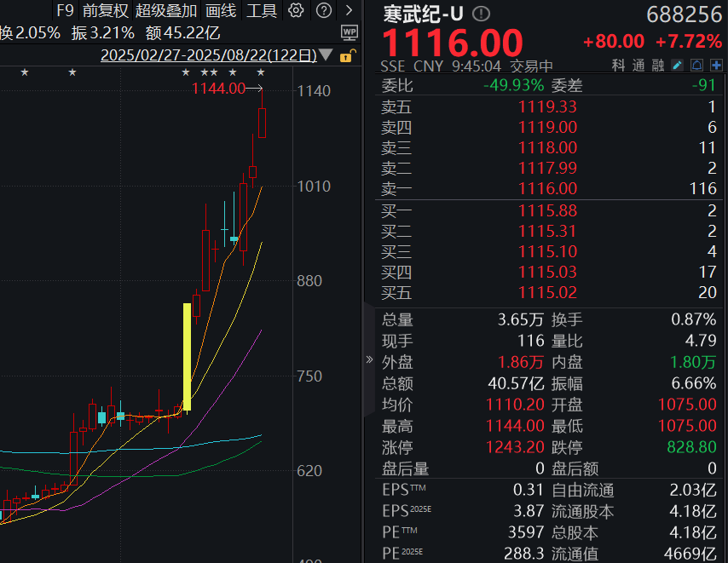Screen dimensions: 728x563
Task: Click the 外盘 value 1.86万
Action: point(521,362)
